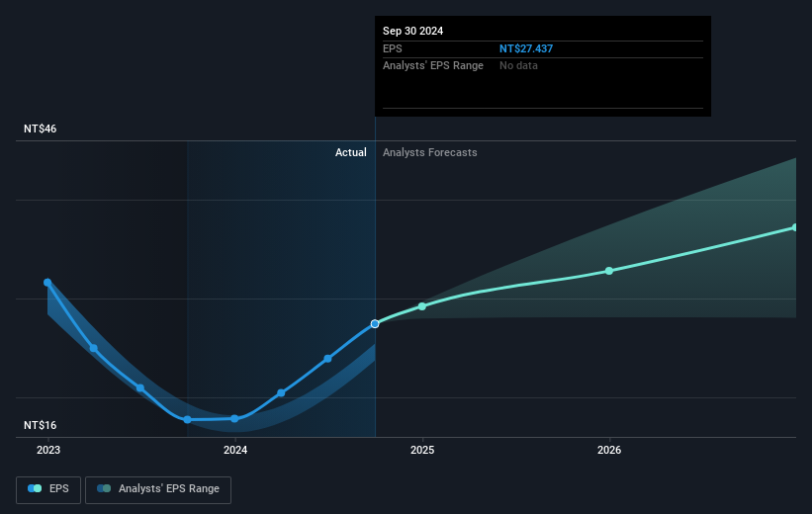Click the first EPS data point at 2023
The height and width of the screenshot is (514, 812).
[47, 282]
